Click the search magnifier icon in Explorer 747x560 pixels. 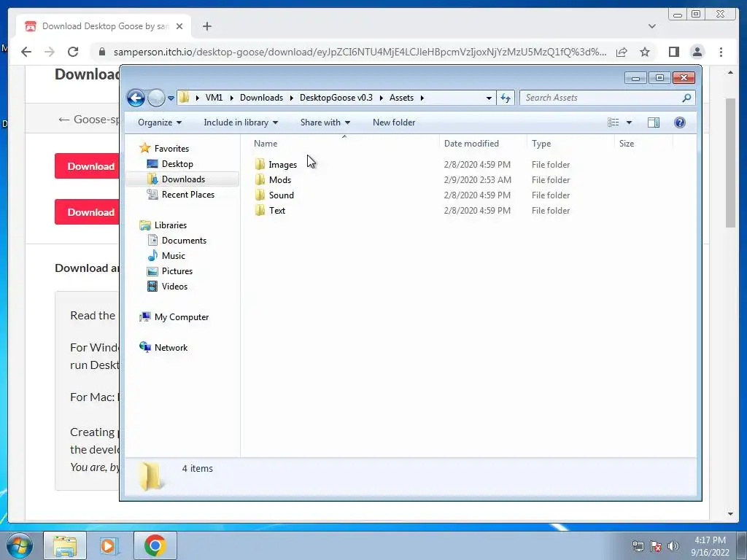[686, 98]
